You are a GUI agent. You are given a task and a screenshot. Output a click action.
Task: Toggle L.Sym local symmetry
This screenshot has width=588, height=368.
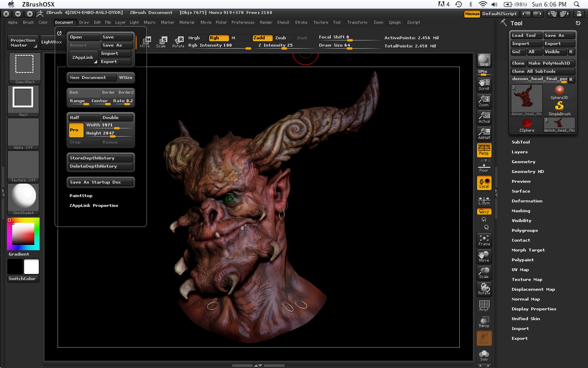point(484,200)
